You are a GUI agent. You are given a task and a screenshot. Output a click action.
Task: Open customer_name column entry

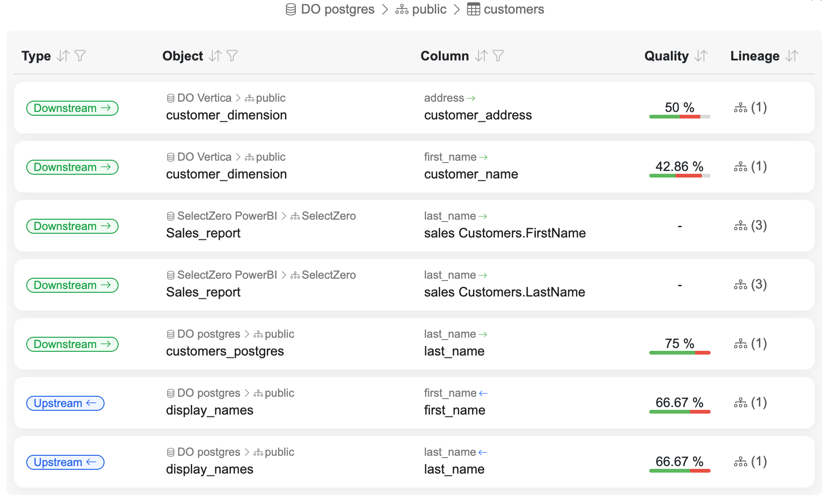pyautogui.click(x=471, y=174)
